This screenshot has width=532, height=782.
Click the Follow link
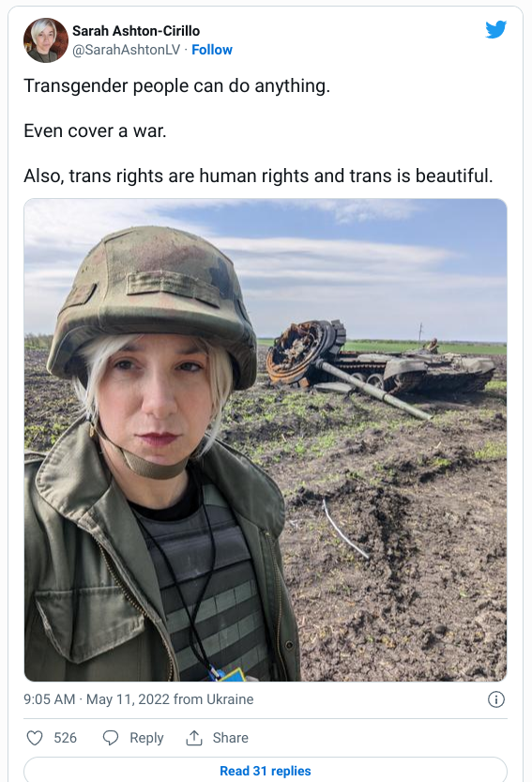pyautogui.click(x=212, y=50)
